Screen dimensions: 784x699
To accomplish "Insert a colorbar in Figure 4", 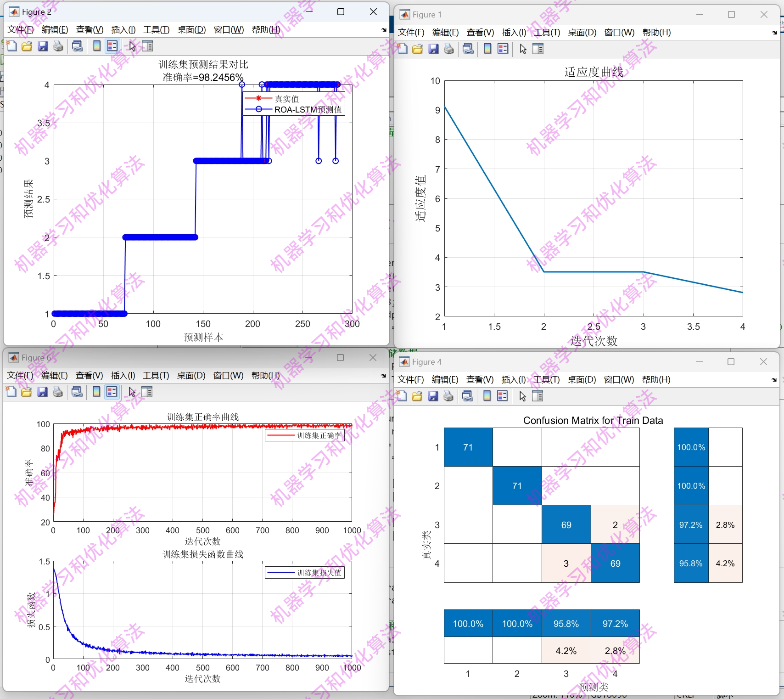I will (x=487, y=396).
